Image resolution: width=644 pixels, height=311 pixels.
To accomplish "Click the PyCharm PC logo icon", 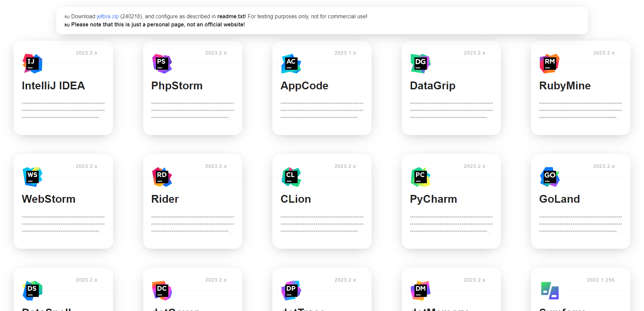I will [420, 177].
